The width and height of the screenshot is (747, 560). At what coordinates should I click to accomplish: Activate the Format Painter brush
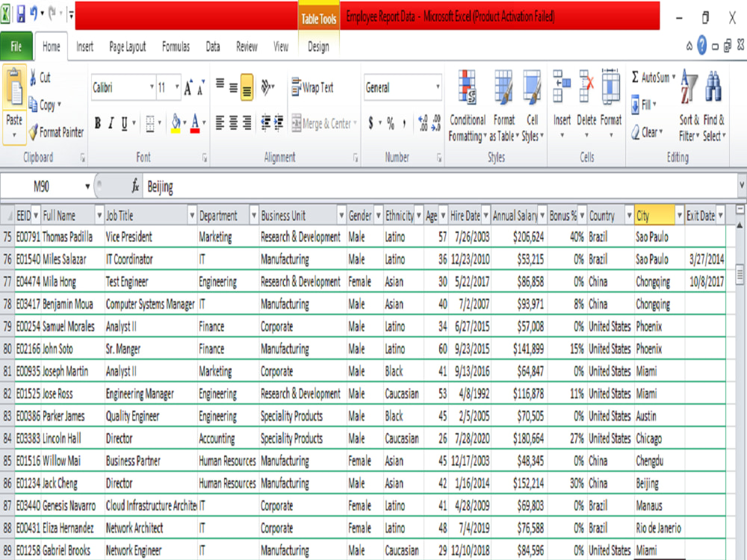(34, 132)
